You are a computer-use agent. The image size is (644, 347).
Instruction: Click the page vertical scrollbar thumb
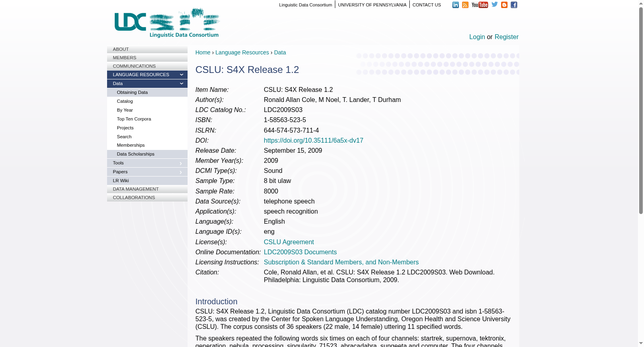(641, 110)
